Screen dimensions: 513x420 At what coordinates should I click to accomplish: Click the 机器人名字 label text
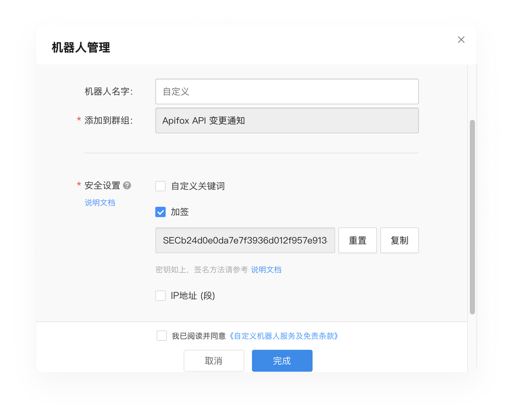pos(108,92)
